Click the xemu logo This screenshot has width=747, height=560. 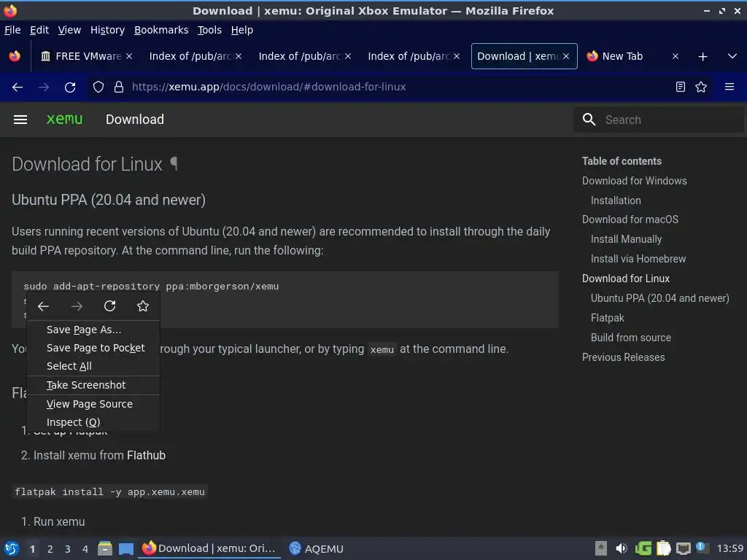coord(64,119)
